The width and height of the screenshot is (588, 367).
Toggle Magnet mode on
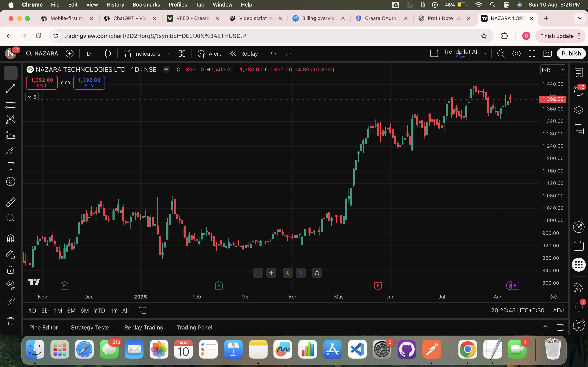coord(10,238)
